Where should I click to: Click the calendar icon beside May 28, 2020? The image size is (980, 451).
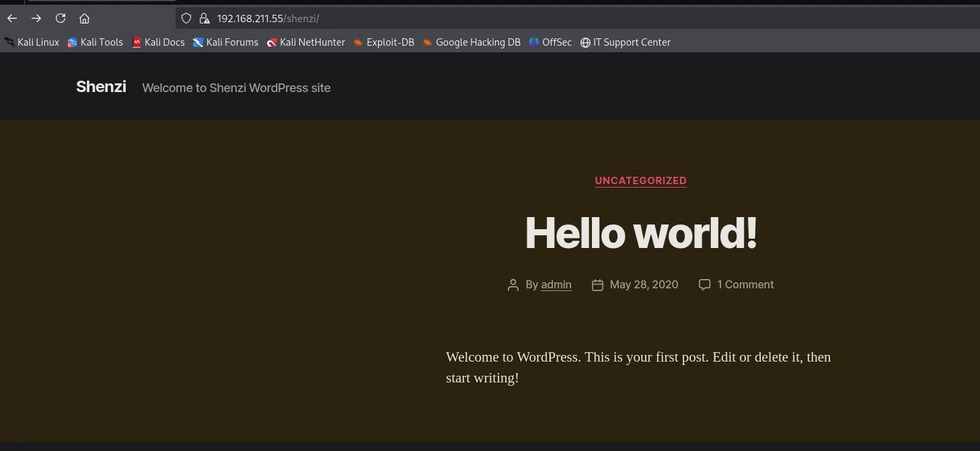click(x=597, y=285)
